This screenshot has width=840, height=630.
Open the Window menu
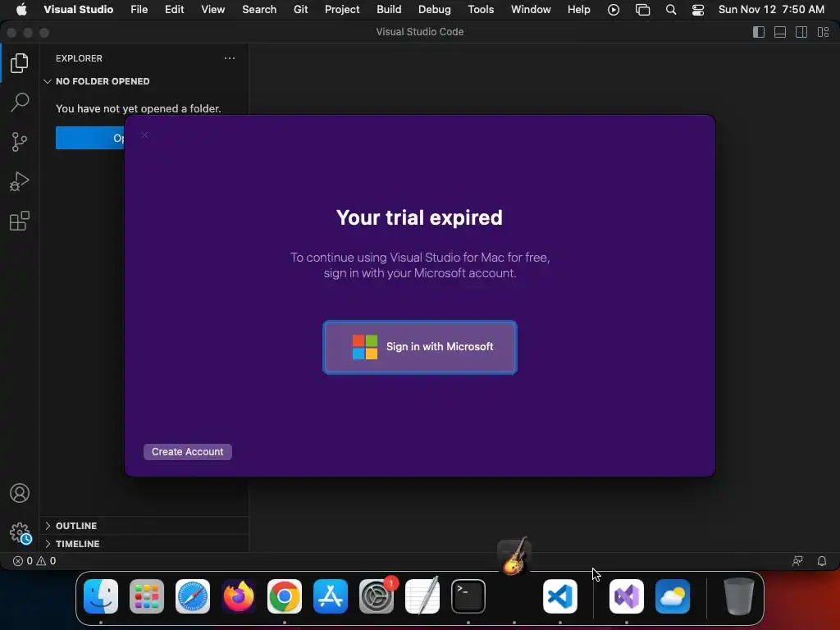[x=531, y=10]
